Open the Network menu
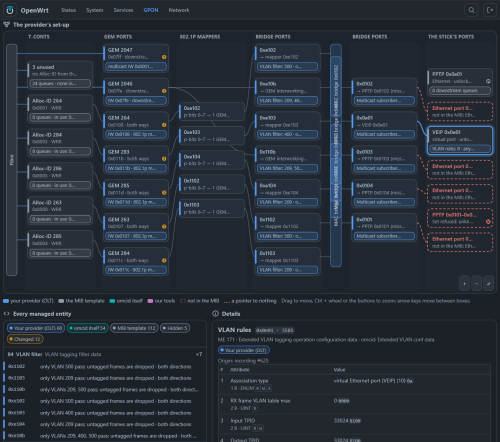The image size is (500, 442). (x=179, y=10)
